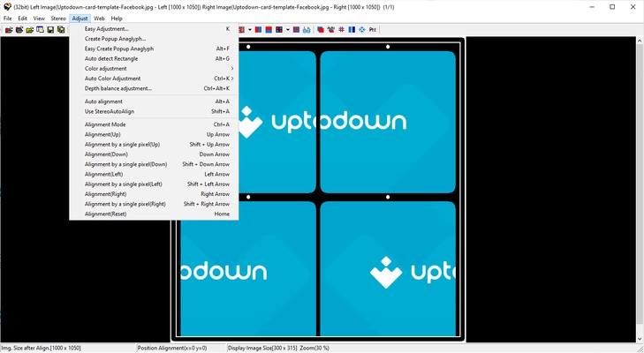Screen dimensions: 644x353
Task: Click the bottom-right Uptodown card image
Action: click(388, 269)
